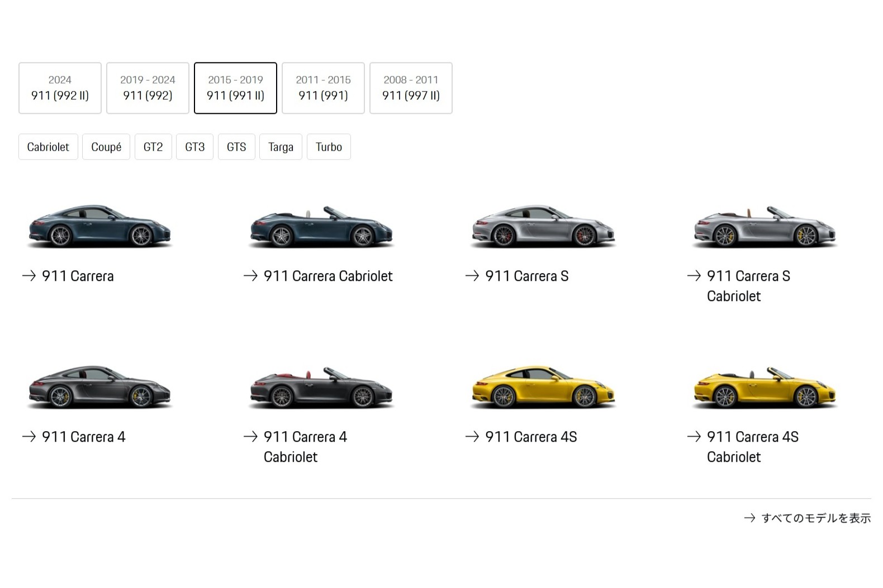Open the 911 Carrera 4 text link
The width and height of the screenshot is (883, 588).
[x=84, y=437]
